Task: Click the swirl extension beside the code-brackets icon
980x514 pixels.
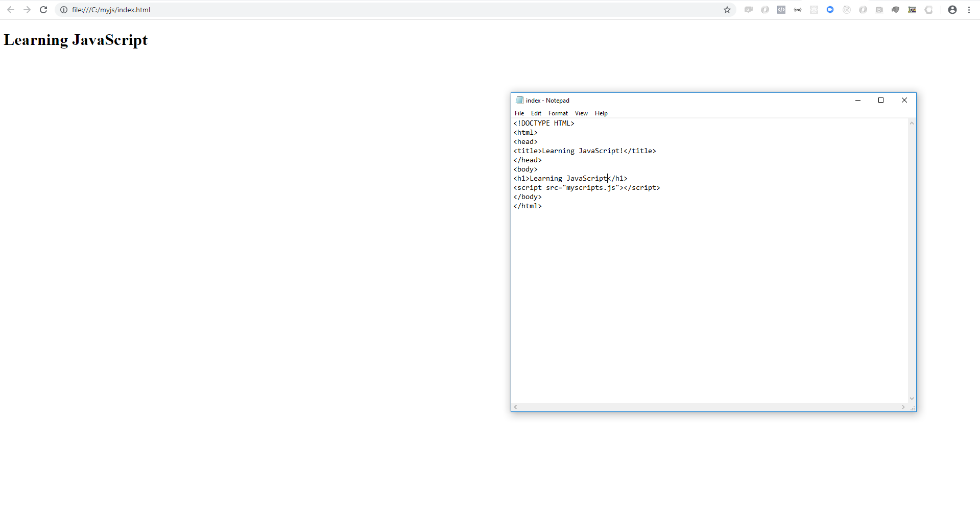Action: point(765,10)
